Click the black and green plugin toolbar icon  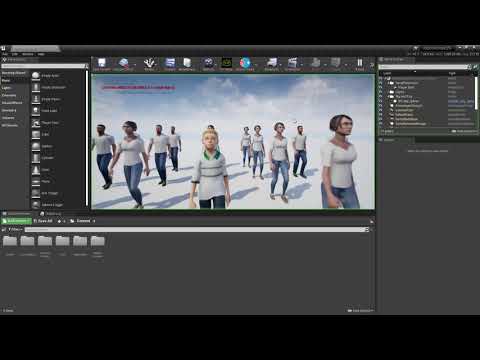click(227, 64)
